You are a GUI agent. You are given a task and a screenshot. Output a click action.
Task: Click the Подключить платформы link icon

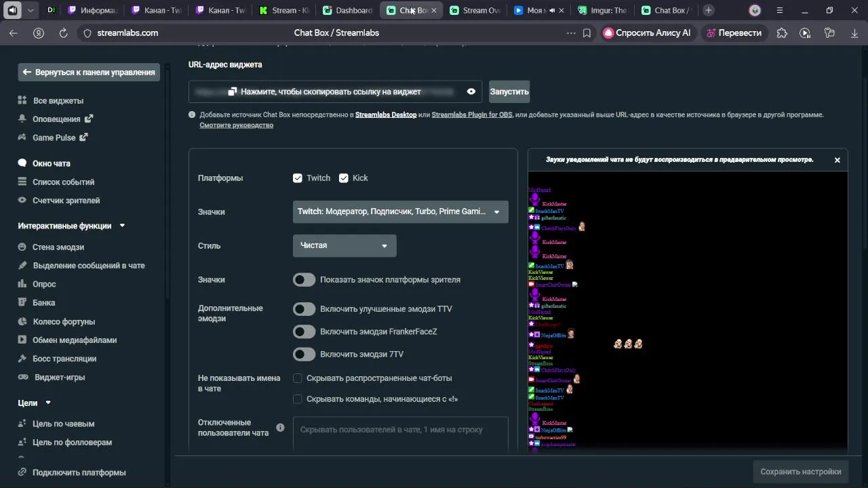click(x=22, y=472)
